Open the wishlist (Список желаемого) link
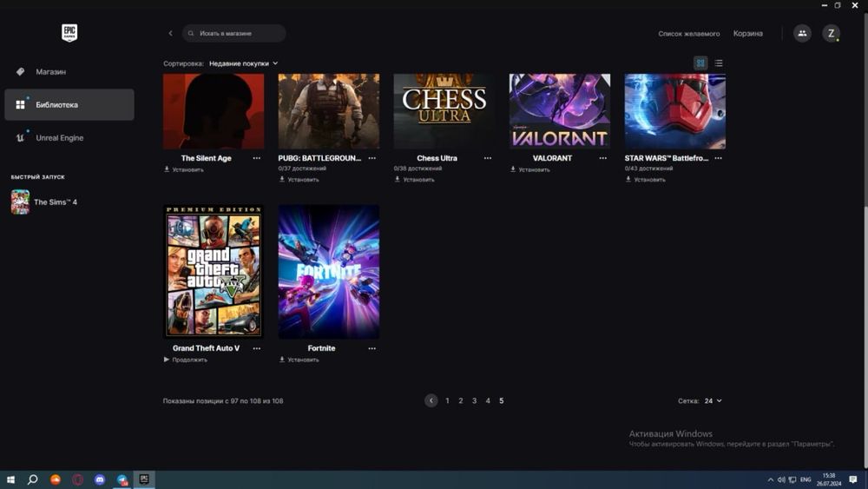Viewport: 868px width, 489px height. (x=688, y=34)
